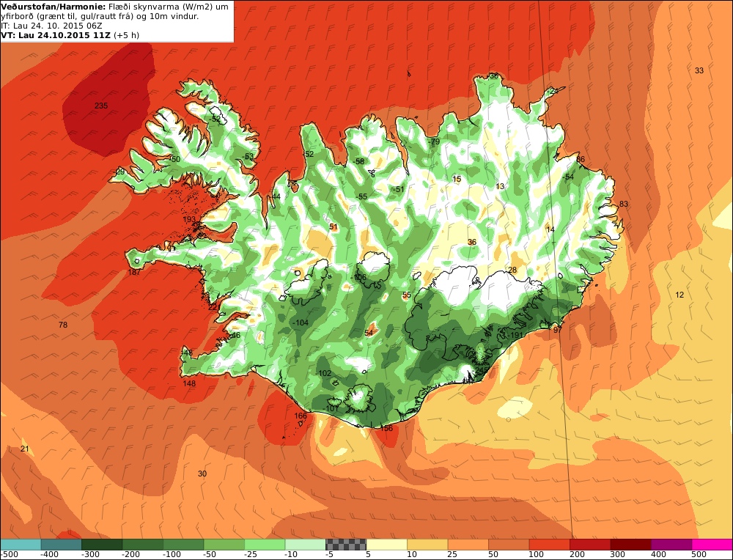
Task: Select the dark teal swatch between -400 and -300
Action: 62,545
